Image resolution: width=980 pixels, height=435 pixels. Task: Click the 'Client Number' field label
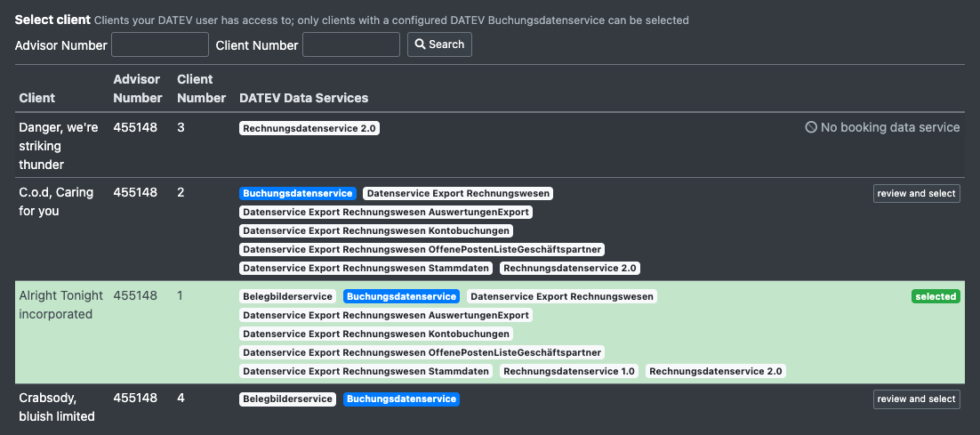coord(257,45)
